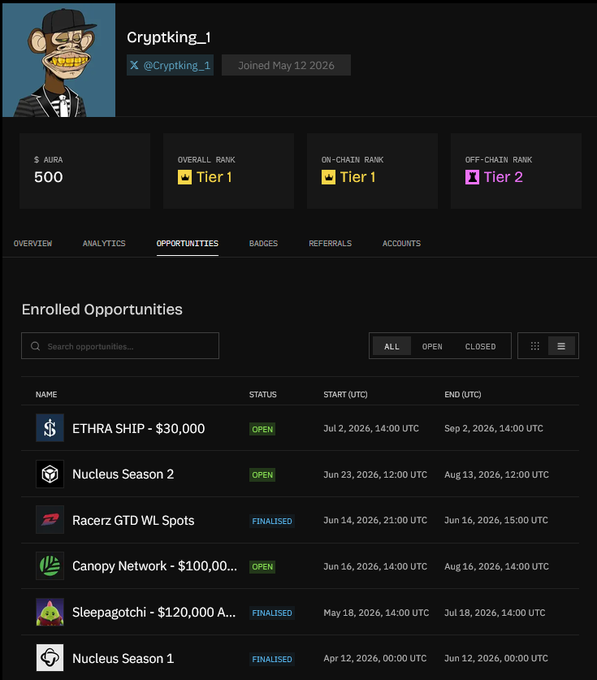The image size is (597, 680).
Task: Click the NAME column header
Action: coord(46,394)
